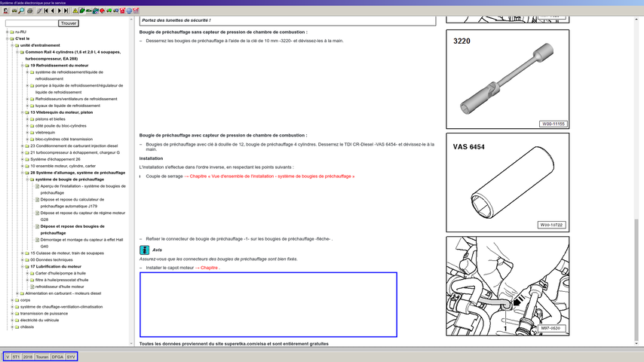Go to the previous page arrow icon
This screenshot has width=644, height=362.
pyautogui.click(x=53, y=11)
